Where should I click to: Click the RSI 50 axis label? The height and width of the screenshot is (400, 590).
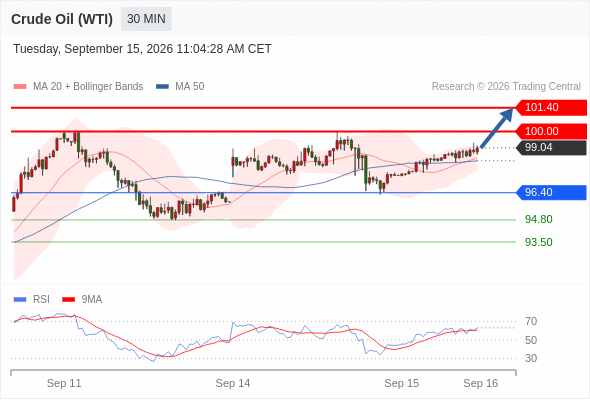531,340
